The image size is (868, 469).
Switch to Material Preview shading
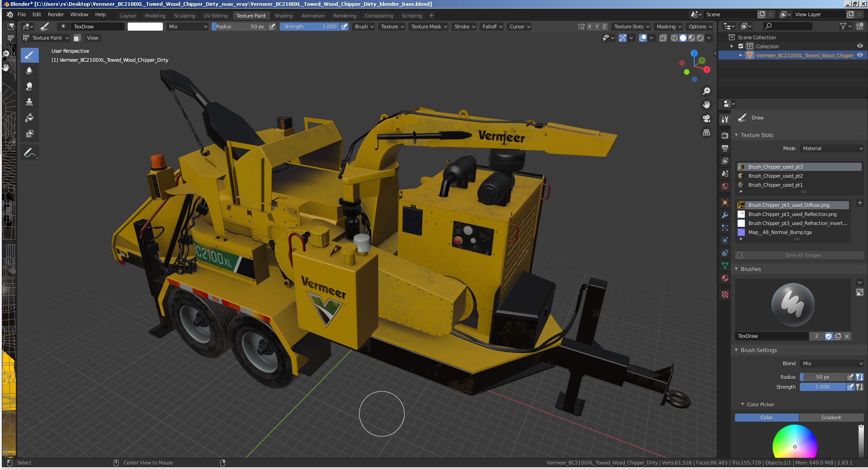692,38
